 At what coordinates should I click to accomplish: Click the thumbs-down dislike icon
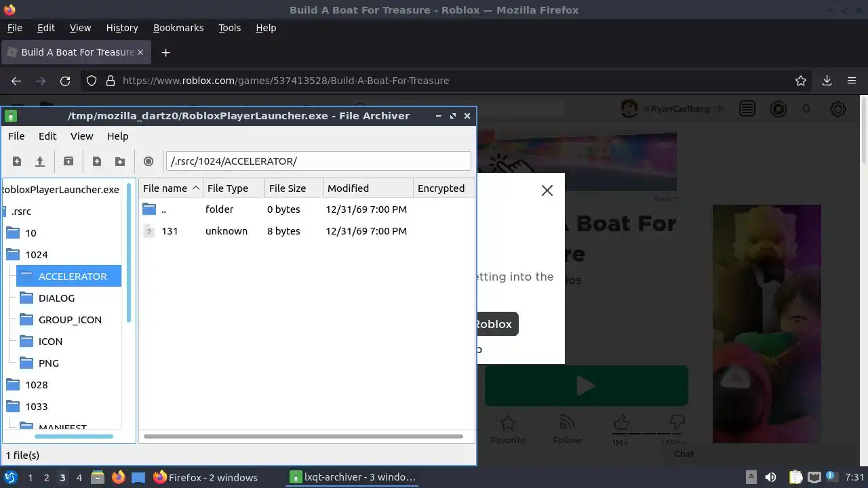677,424
